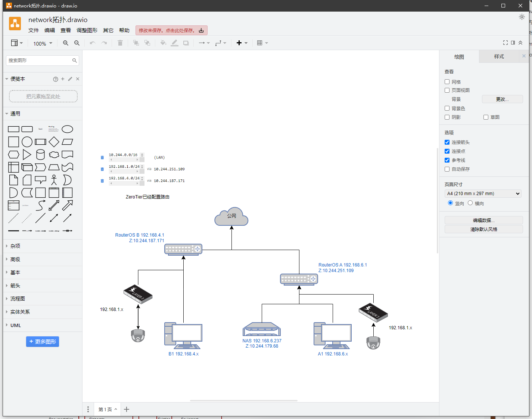The width and height of the screenshot is (532, 419).
Task: Open the waypoints style dropdown
Action: 221,43
